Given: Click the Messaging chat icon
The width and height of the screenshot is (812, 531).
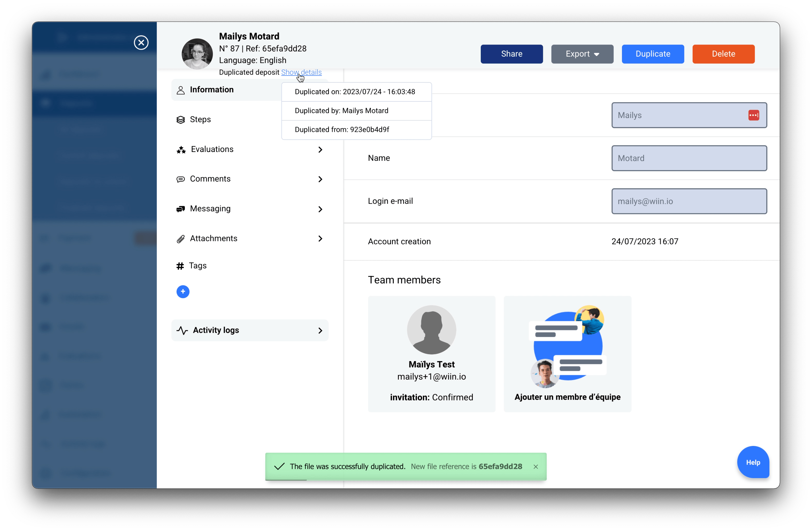Looking at the screenshot, I should [x=181, y=209].
